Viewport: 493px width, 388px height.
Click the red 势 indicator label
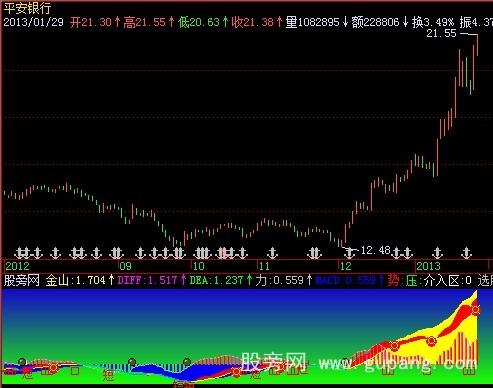point(394,280)
